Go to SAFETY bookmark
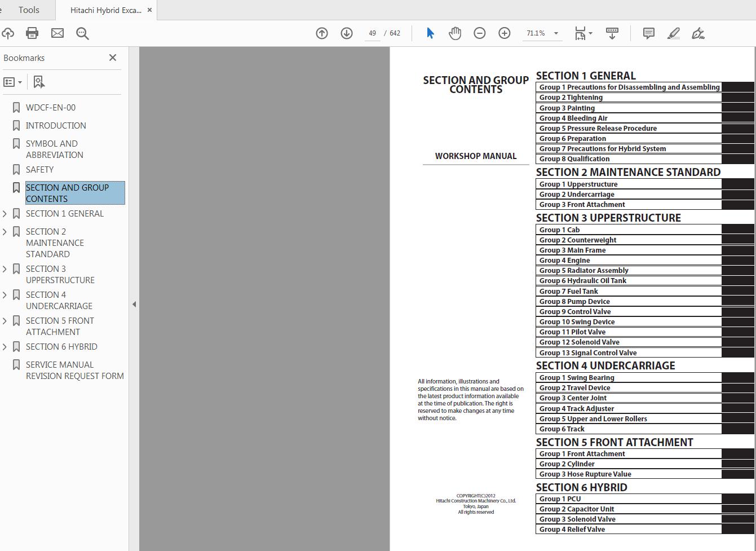This screenshot has height=551, width=756. pos(39,170)
